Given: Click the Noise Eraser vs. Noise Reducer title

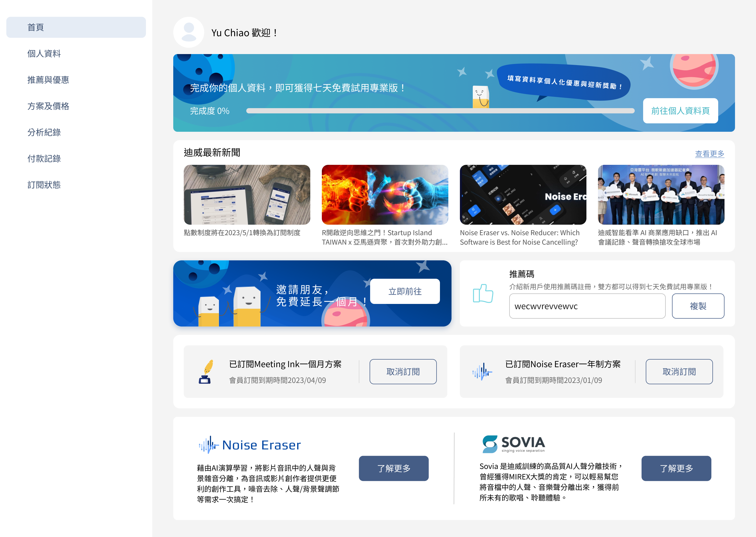Looking at the screenshot, I should click(519, 238).
